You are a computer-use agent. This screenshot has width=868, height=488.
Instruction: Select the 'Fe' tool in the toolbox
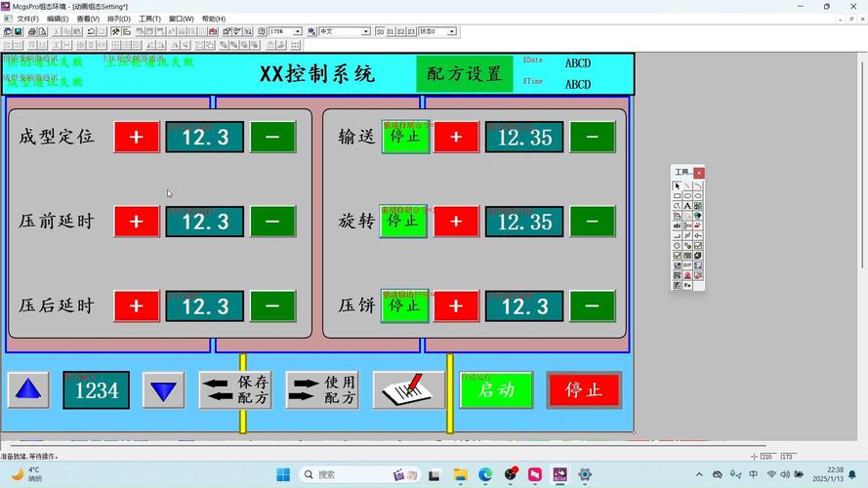point(687,285)
